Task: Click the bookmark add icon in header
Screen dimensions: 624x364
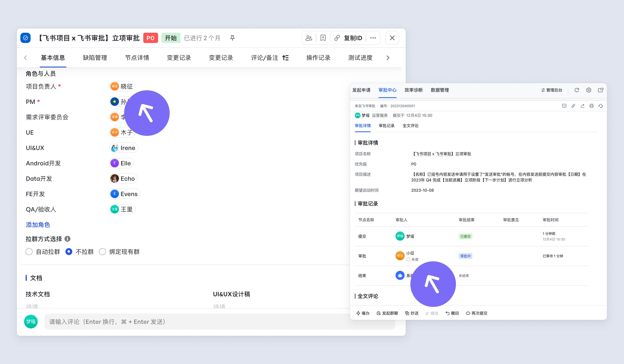Action: [x=323, y=38]
